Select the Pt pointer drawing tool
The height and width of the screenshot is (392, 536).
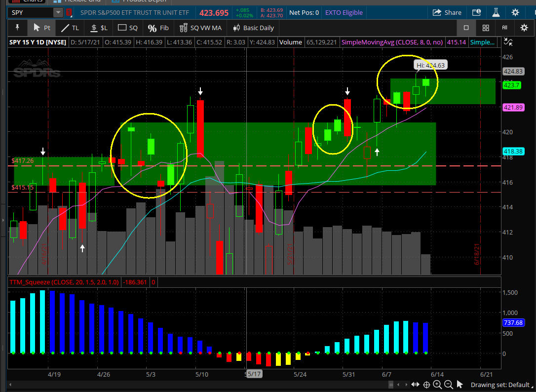(41, 28)
